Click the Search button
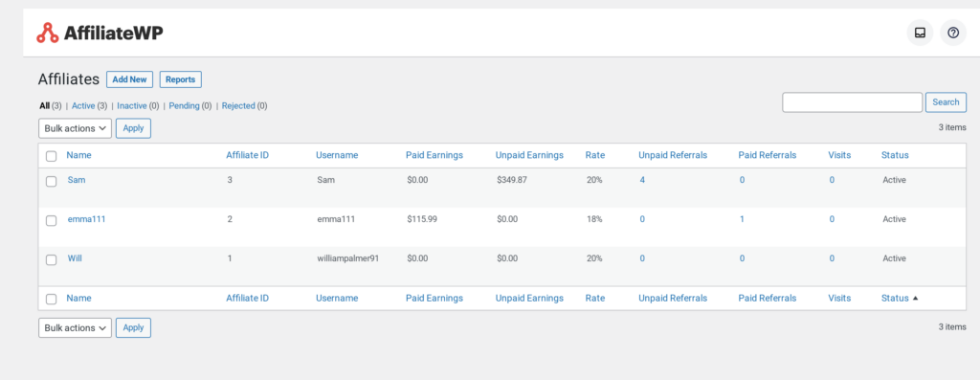The height and width of the screenshot is (380, 980). tap(946, 102)
